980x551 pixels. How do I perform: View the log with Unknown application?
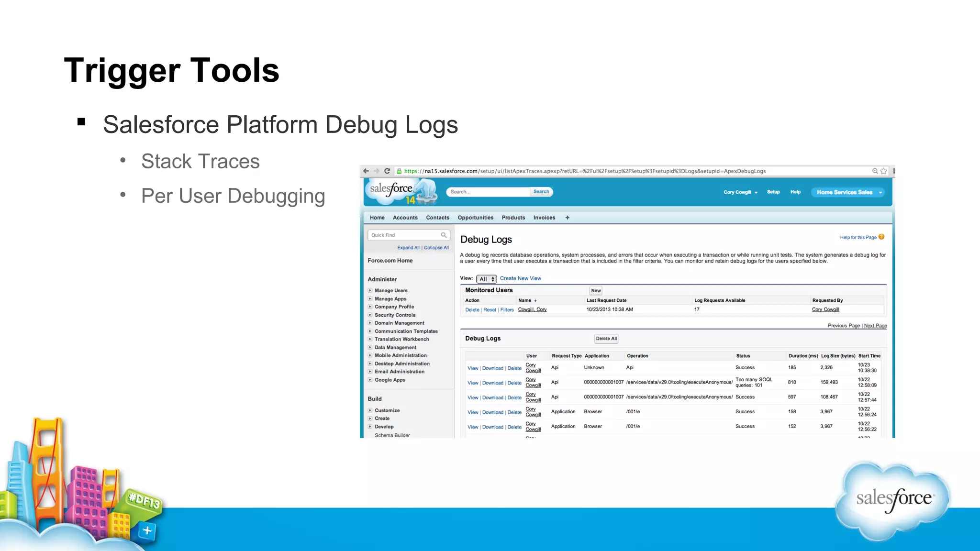tap(473, 368)
